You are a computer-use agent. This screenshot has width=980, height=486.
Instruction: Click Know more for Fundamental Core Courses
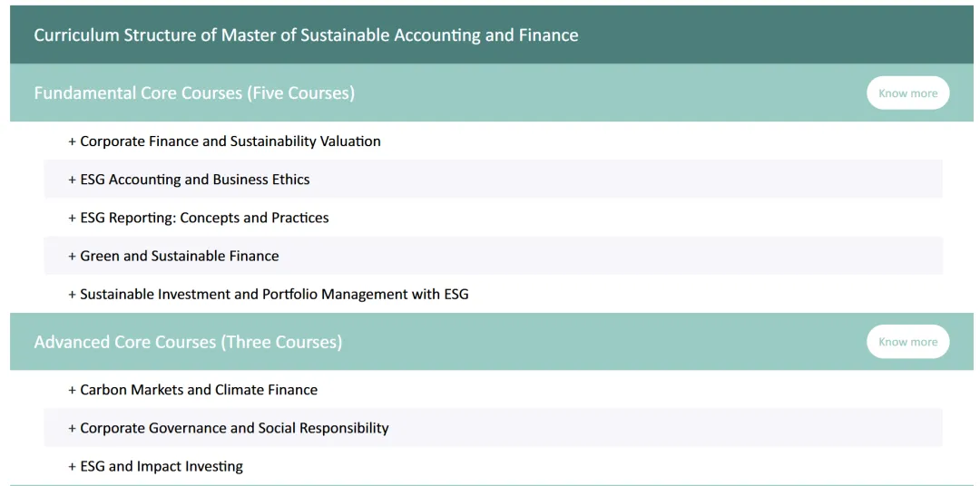click(x=907, y=93)
